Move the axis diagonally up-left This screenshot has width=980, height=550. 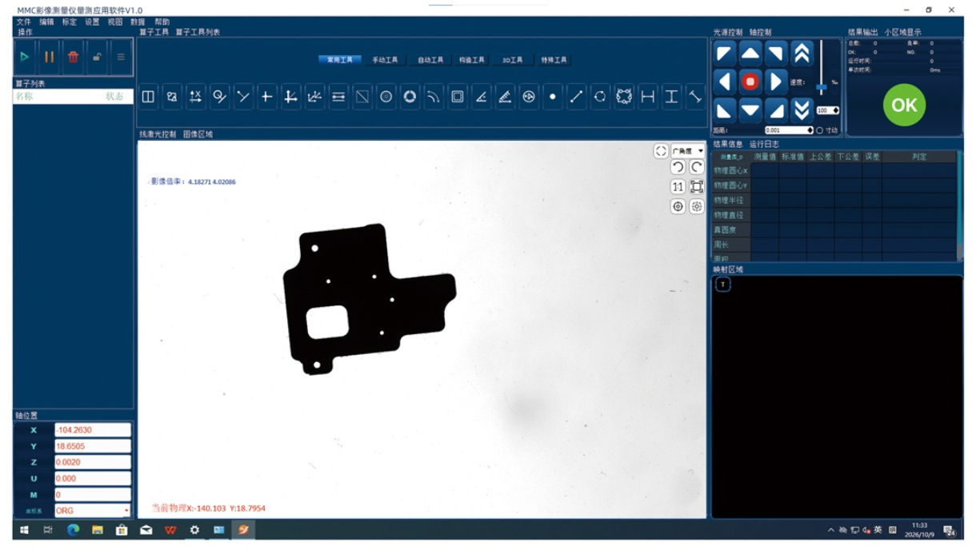(x=725, y=54)
